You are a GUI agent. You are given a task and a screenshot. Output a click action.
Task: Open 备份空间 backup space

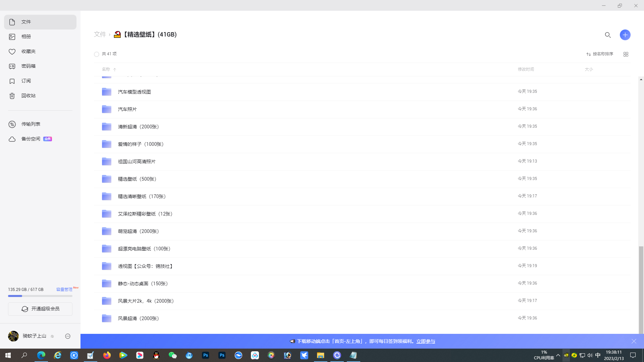(40, 139)
